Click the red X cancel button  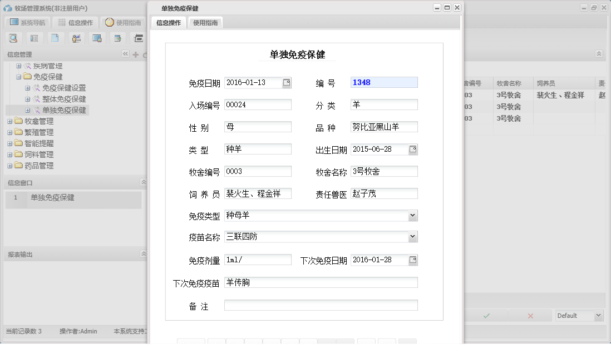click(x=529, y=315)
